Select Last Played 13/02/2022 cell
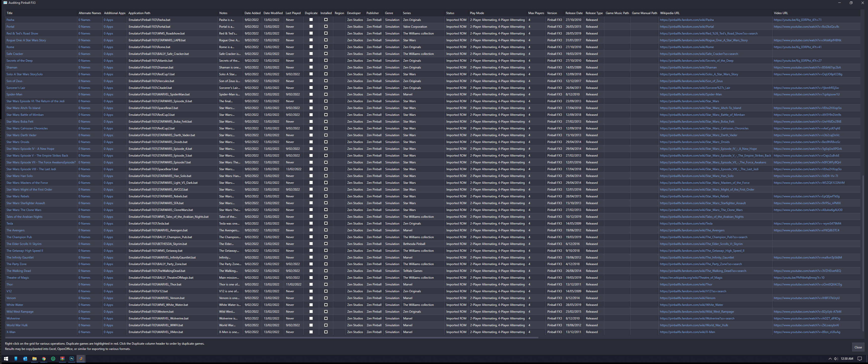 (293, 169)
